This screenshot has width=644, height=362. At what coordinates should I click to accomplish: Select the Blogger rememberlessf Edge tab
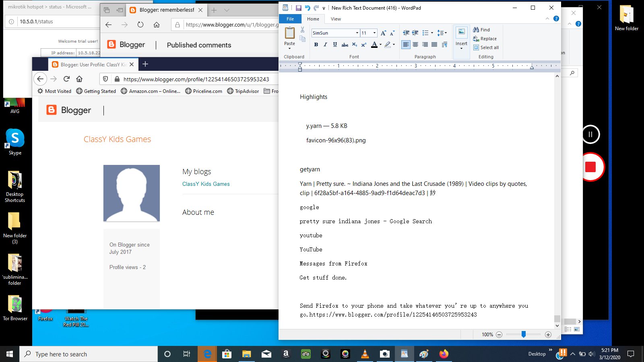tap(167, 10)
